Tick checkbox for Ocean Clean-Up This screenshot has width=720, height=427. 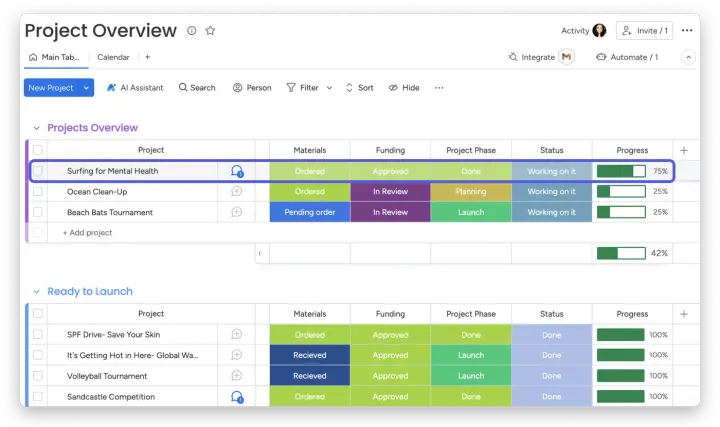(x=38, y=191)
